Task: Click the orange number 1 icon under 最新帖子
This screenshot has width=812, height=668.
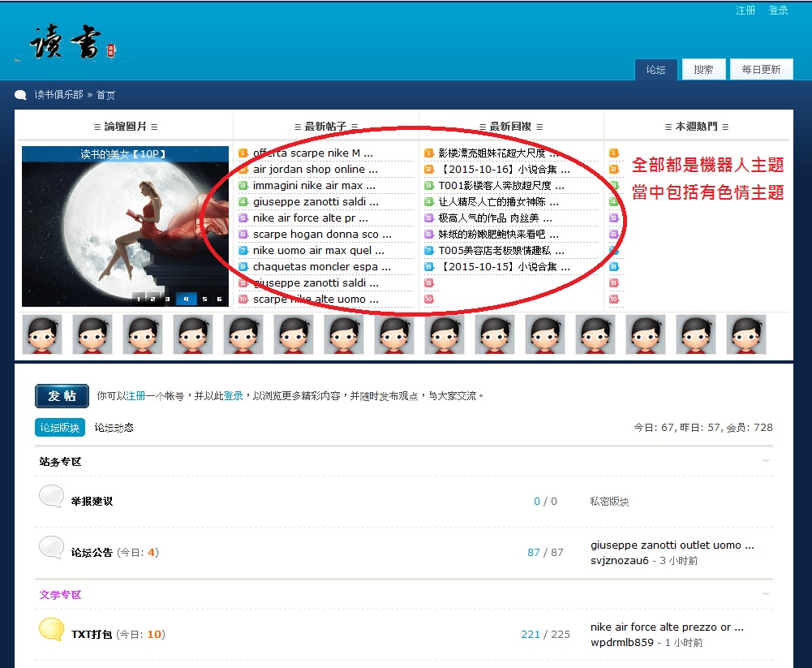Action: pos(243,153)
